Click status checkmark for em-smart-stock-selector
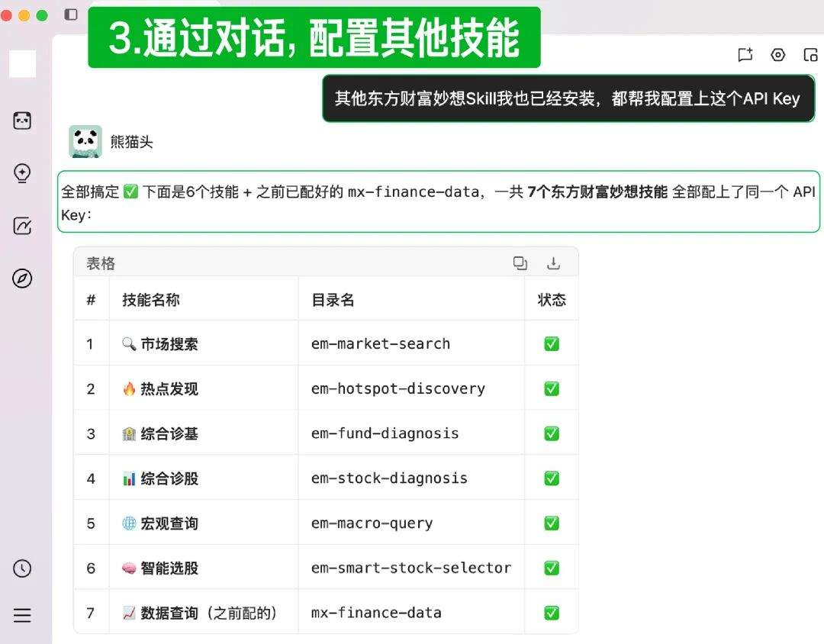The width and height of the screenshot is (824, 644). pos(552,568)
